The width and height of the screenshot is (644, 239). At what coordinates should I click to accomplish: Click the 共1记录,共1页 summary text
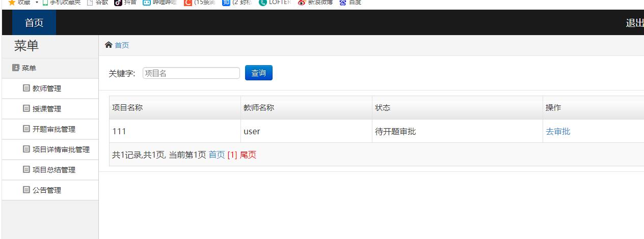[x=139, y=155]
